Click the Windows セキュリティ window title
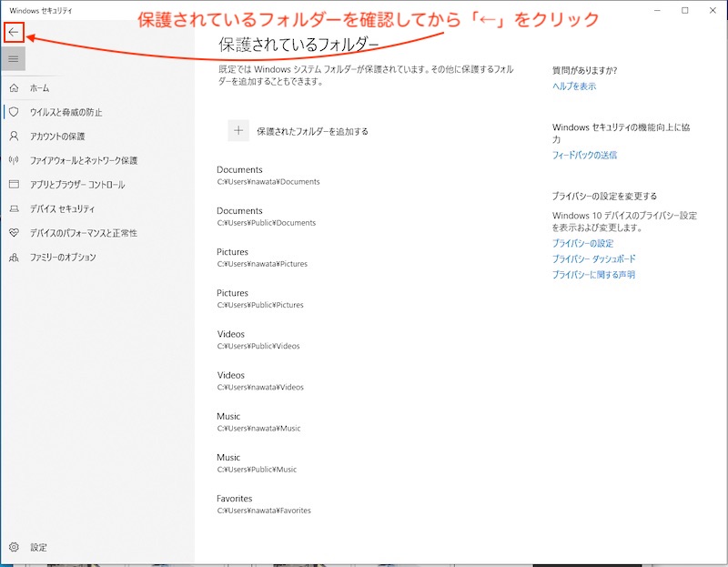Viewport: 728px width, 567px height. point(41,10)
